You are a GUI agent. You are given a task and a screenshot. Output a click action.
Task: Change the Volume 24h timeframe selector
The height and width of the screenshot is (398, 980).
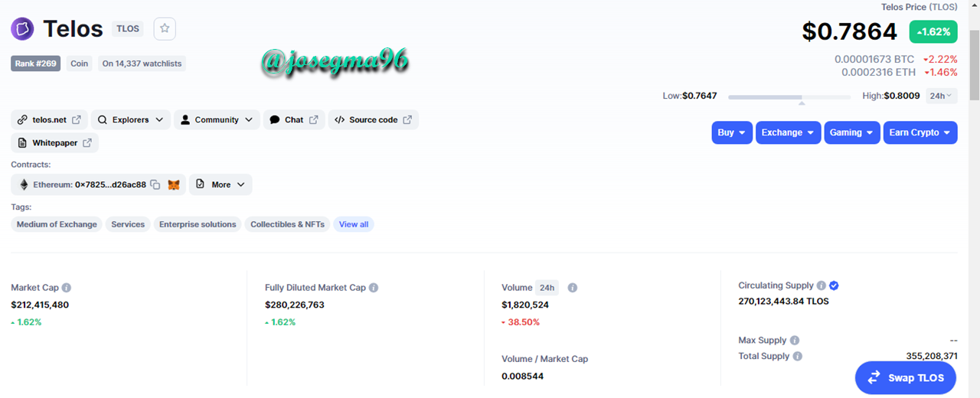pos(547,288)
